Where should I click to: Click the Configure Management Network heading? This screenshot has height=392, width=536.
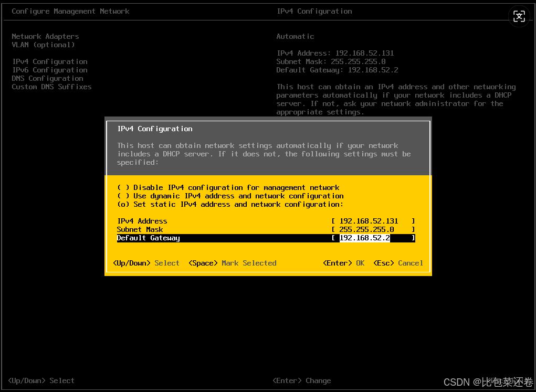(70, 11)
